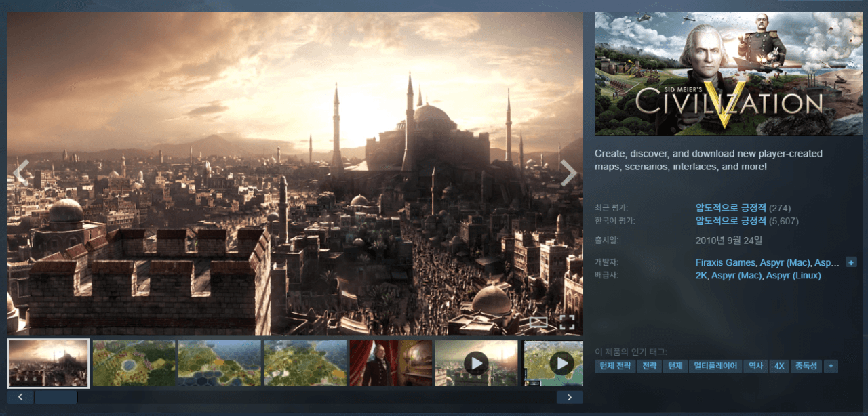Select the hex-grid coastline map thumbnail
The width and height of the screenshot is (868, 416).
click(219, 363)
